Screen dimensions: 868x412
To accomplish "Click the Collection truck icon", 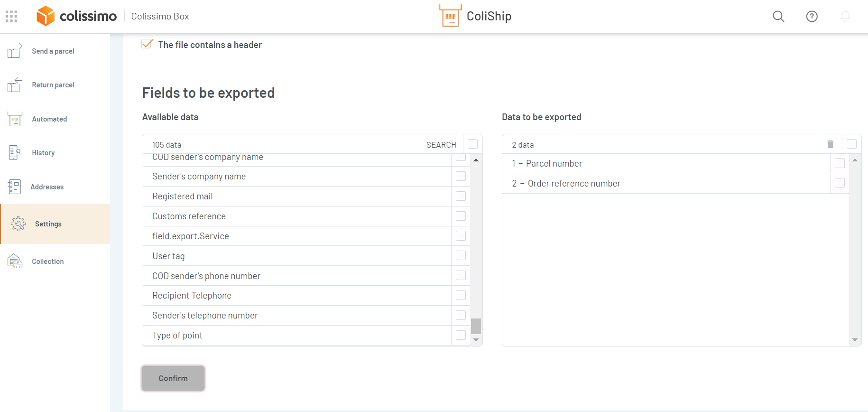I will click(15, 261).
